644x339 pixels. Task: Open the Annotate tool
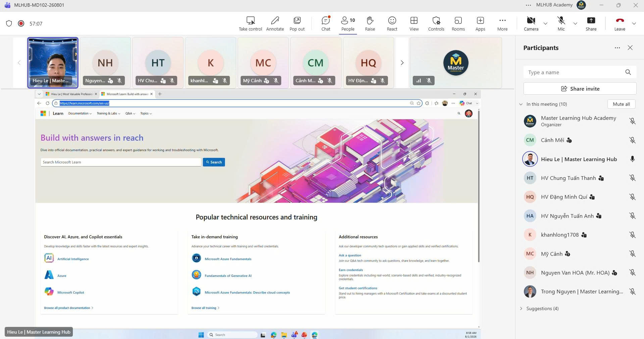pyautogui.click(x=275, y=23)
